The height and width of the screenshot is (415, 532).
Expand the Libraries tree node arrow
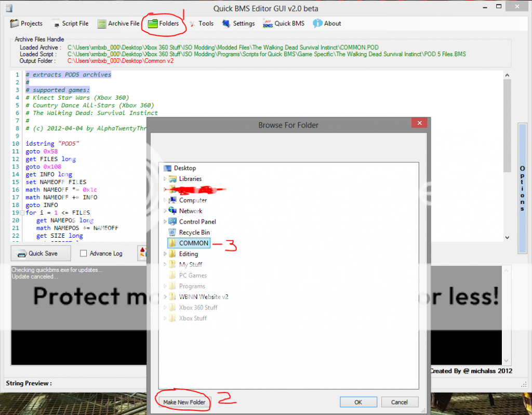166,179
